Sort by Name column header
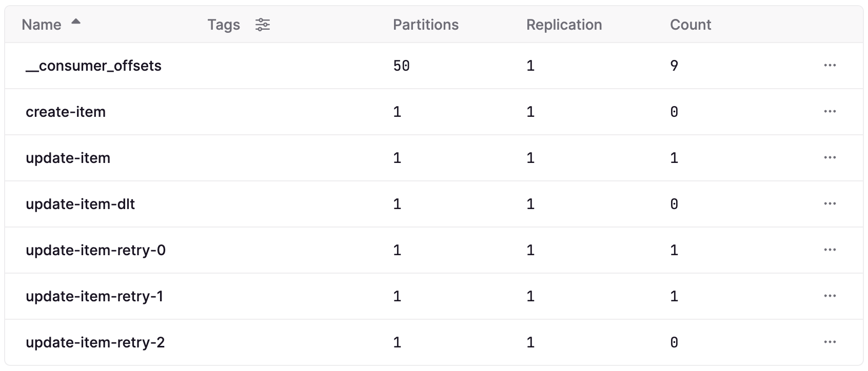 point(42,25)
